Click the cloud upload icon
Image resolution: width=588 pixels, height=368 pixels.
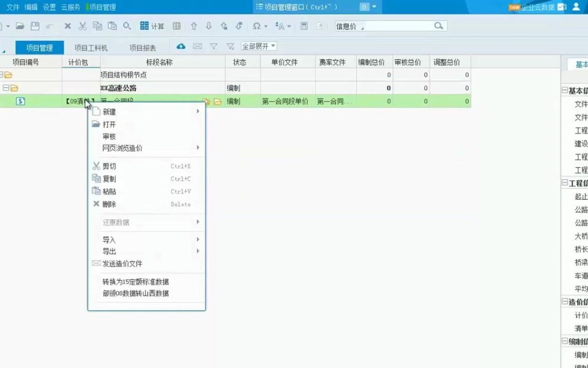pyautogui.click(x=181, y=46)
